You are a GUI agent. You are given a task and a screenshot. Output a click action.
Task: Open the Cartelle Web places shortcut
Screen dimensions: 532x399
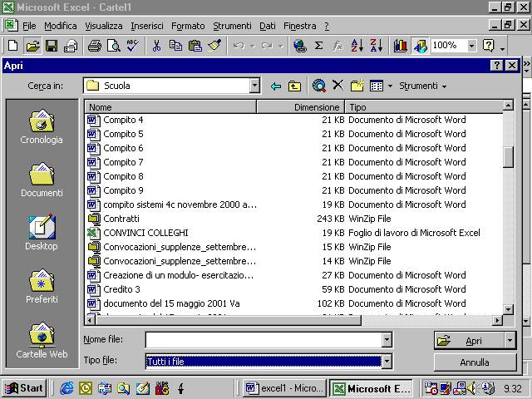42,340
